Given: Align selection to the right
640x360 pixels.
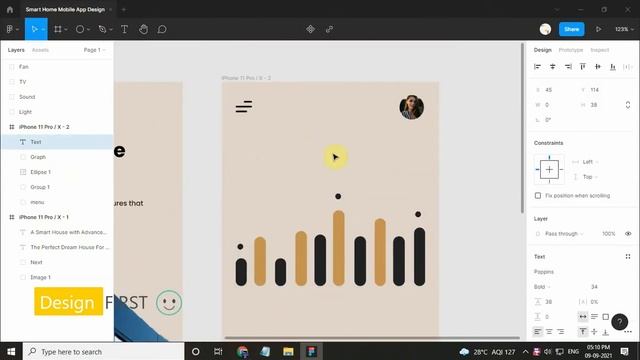Looking at the screenshot, I should point(568,67).
